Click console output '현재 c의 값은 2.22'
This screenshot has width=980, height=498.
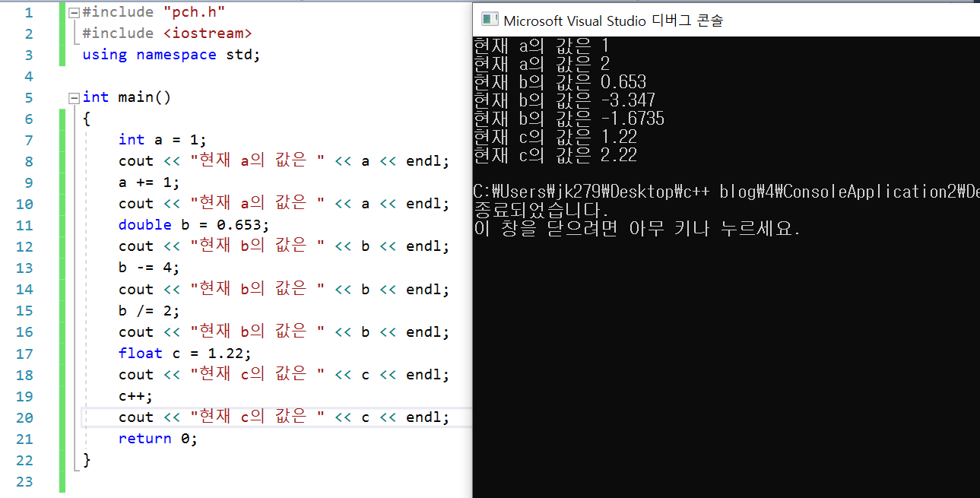pyautogui.click(x=556, y=155)
